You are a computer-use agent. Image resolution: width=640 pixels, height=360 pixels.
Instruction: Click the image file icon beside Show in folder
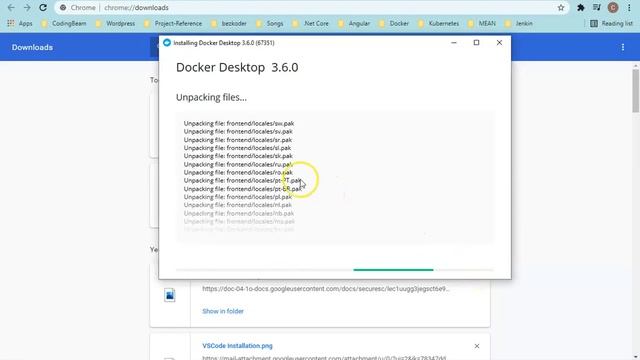pyautogui.click(x=170, y=295)
